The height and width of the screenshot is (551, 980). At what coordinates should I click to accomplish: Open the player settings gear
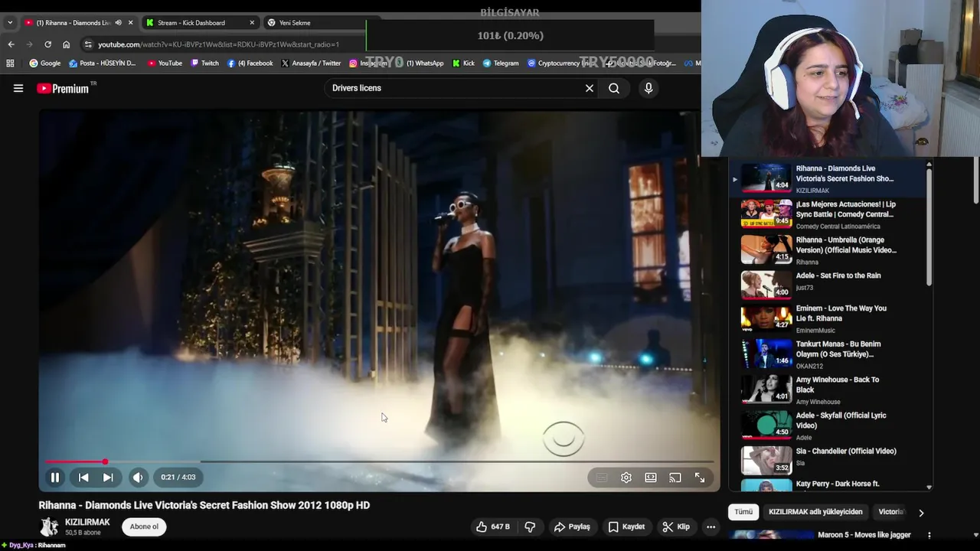point(626,478)
